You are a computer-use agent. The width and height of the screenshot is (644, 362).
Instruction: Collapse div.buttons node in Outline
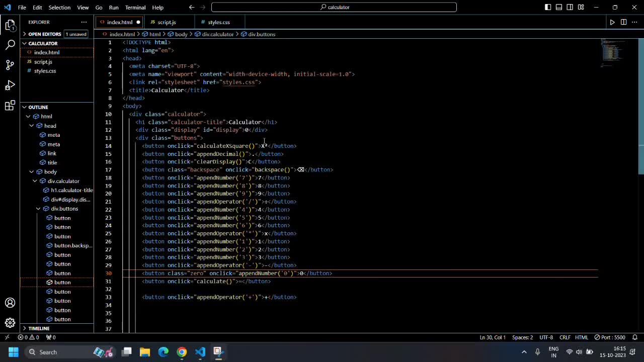pyautogui.click(x=39, y=209)
